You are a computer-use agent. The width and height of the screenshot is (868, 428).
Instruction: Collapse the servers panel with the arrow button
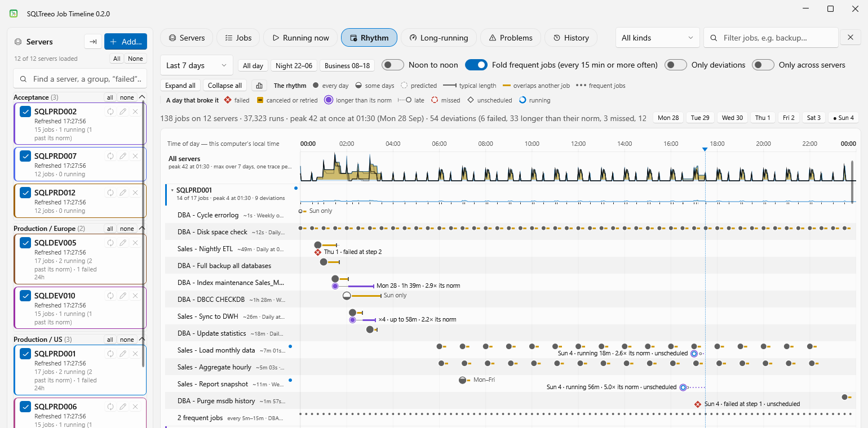93,42
